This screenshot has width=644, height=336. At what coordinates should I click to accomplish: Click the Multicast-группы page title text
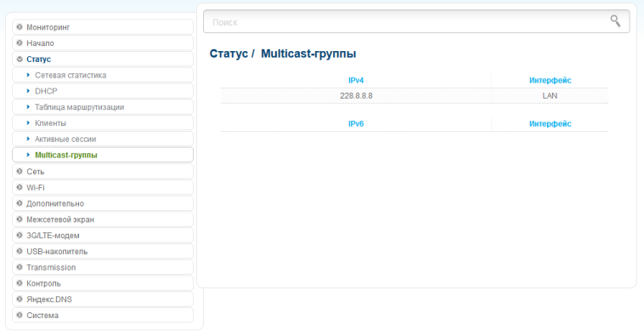click(x=308, y=54)
